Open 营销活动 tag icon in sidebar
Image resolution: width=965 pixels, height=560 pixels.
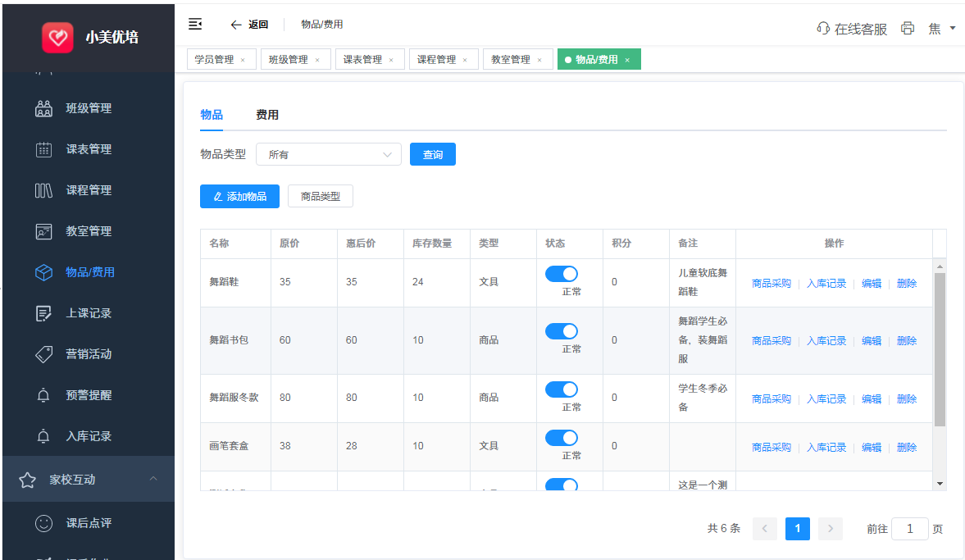click(43, 354)
